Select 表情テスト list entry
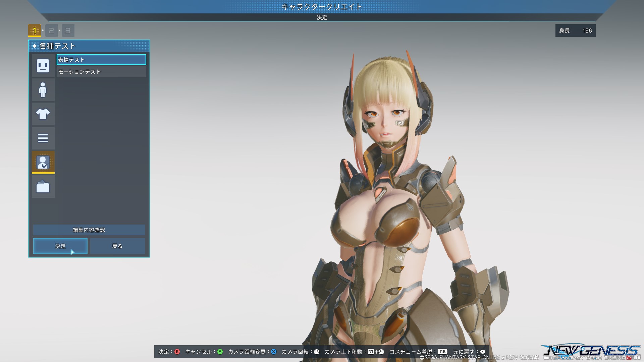Viewport: 644px width, 362px height. tap(101, 60)
